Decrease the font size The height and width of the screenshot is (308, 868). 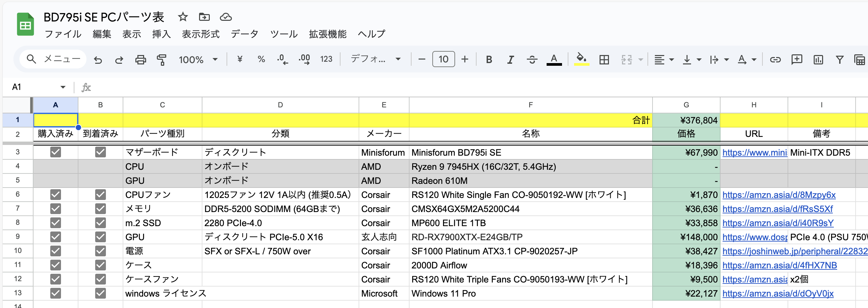pos(422,59)
